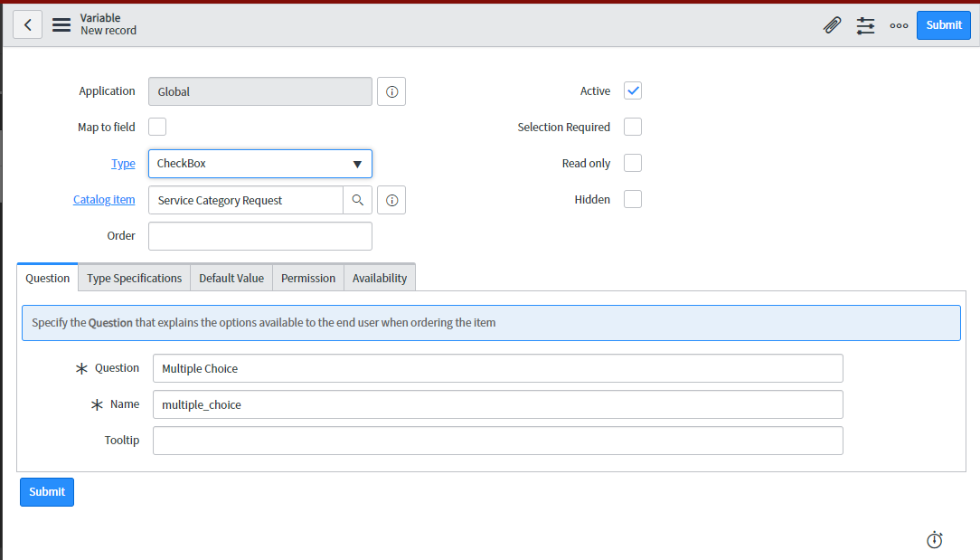Attach a file using the paperclip icon

pyautogui.click(x=832, y=24)
